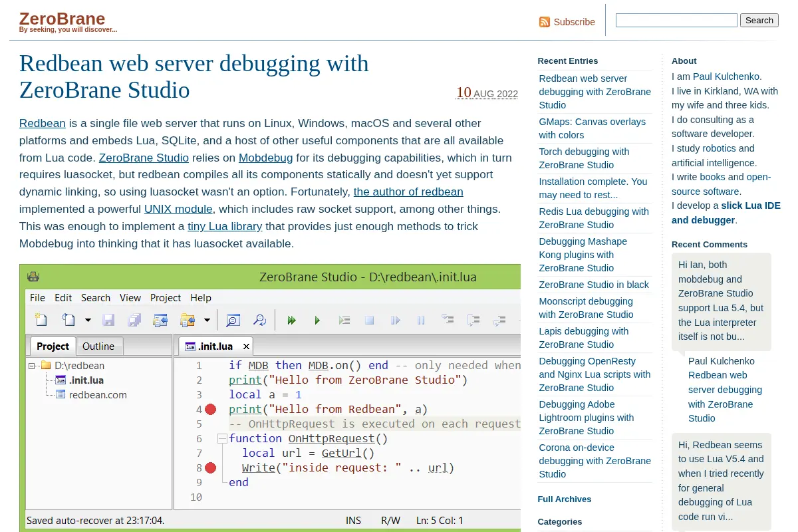Open 'Corona on-device debugging' entry
This screenshot has height=532, width=798.
595,461
